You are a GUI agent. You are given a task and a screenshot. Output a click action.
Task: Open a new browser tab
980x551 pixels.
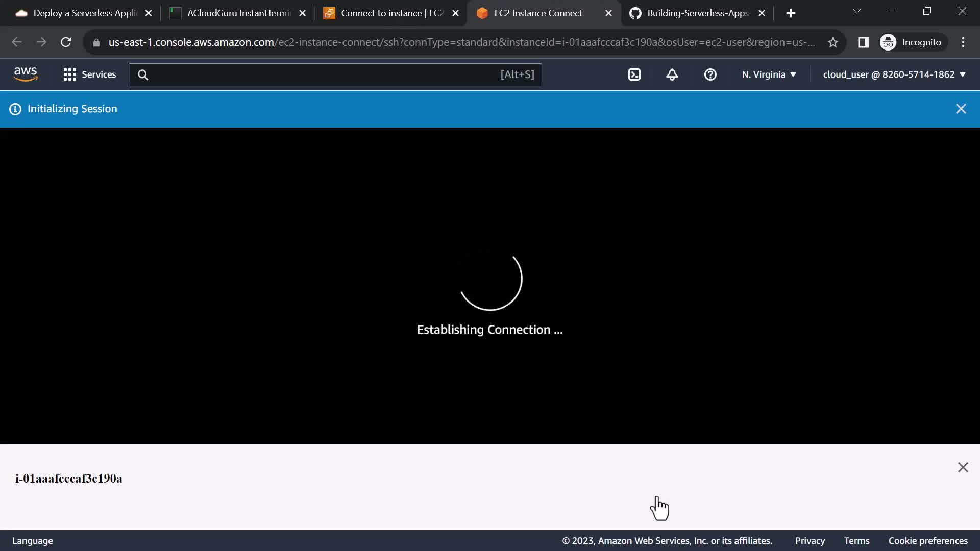[791, 13]
